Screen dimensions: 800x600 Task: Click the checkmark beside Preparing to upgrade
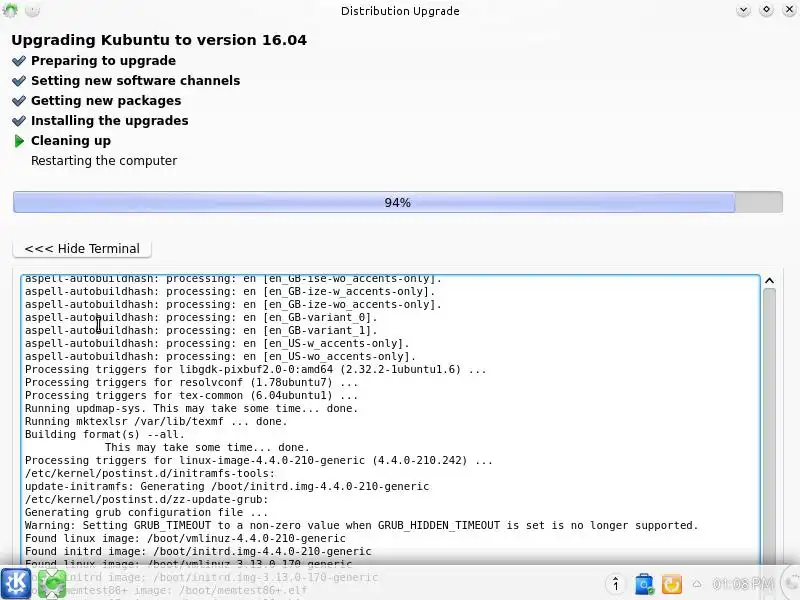pos(19,61)
